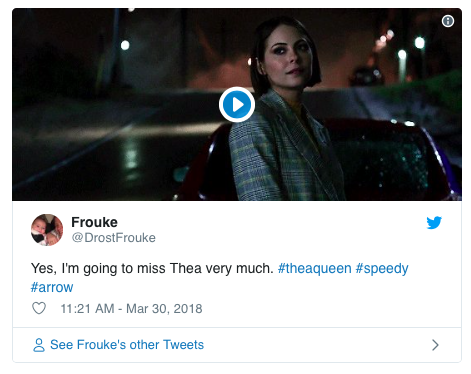Play the embedded tweet video
This screenshot has width=471, height=374.
[237, 104]
